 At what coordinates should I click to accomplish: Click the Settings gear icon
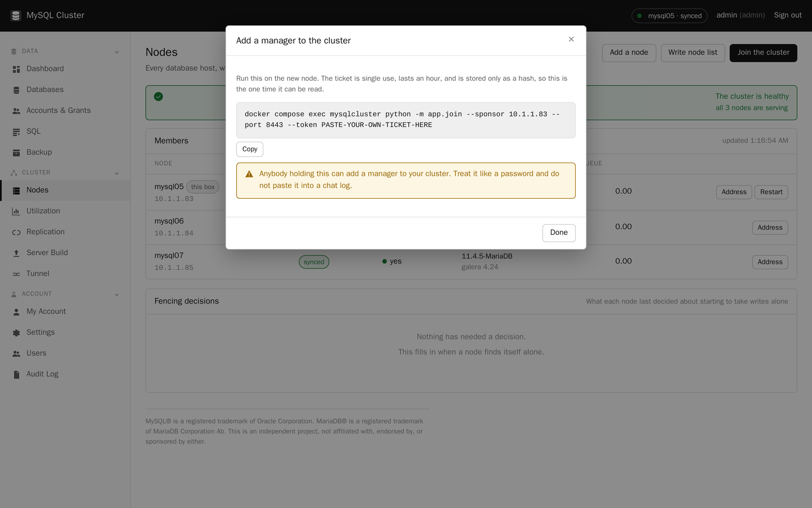tap(16, 333)
